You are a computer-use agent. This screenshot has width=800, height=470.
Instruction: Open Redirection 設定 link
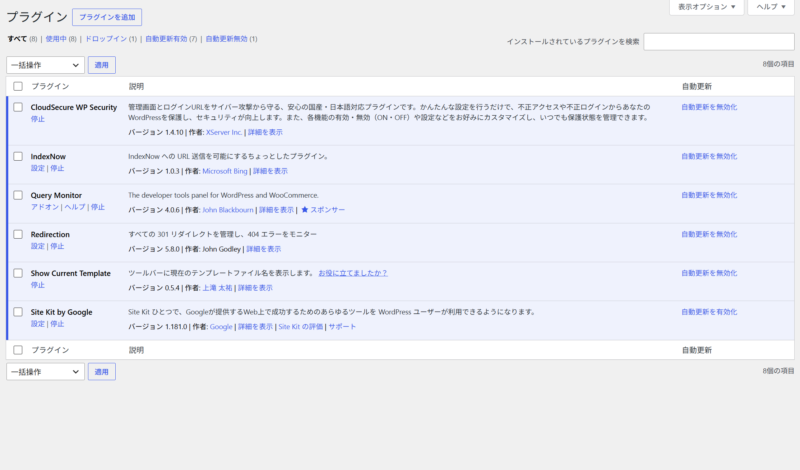point(37,246)
